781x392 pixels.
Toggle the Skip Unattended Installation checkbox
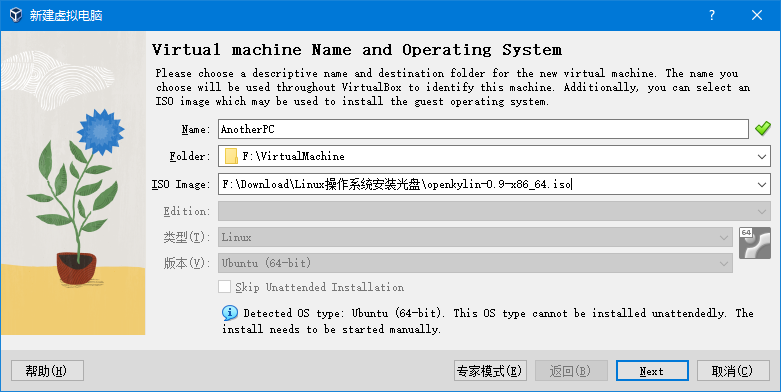(225, 287)
